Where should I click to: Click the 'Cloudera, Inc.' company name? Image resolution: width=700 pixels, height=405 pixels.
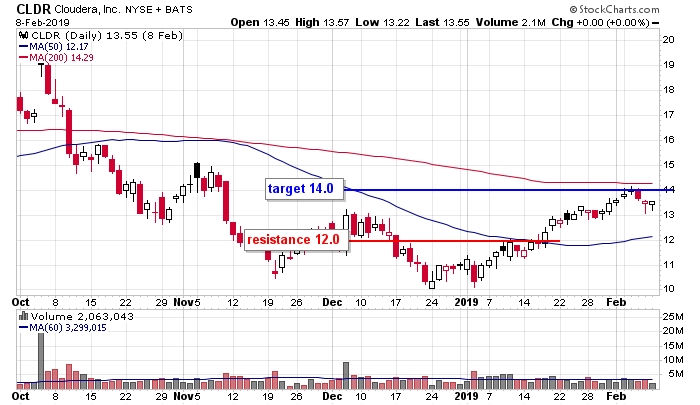click(87, 9)
